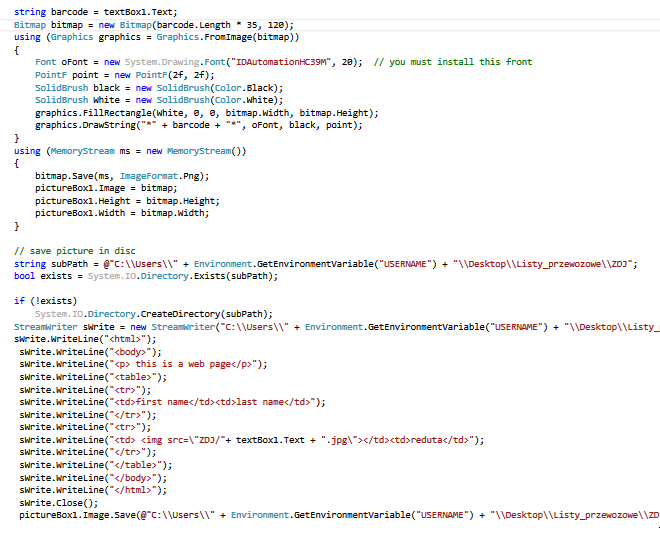This screenshot has height=534, width=660.
Task: Click sWrite.WriteLine("</html>") line
Action: pos(93,490)
